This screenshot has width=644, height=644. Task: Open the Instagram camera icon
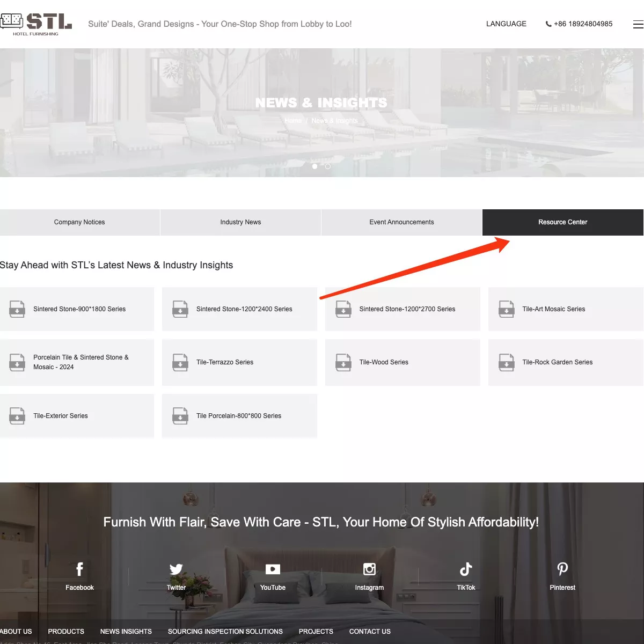[x=369, y=569]
